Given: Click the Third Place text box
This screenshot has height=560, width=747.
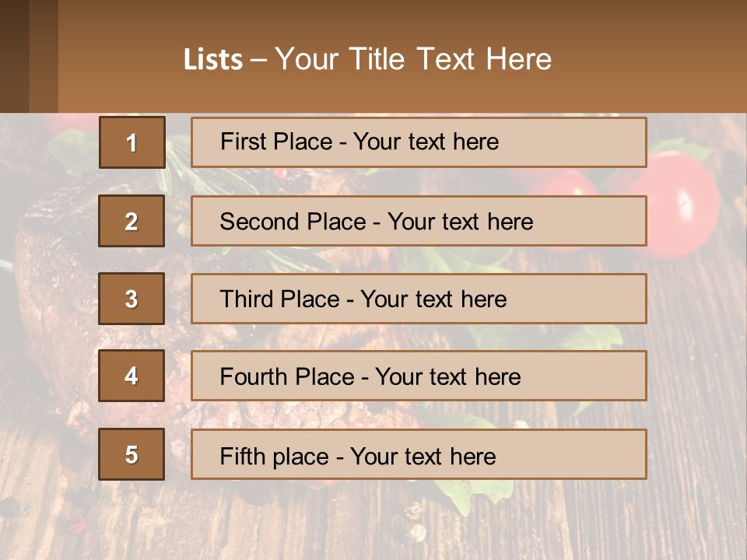Looking at the screenshot, I should tap(419, 299).
